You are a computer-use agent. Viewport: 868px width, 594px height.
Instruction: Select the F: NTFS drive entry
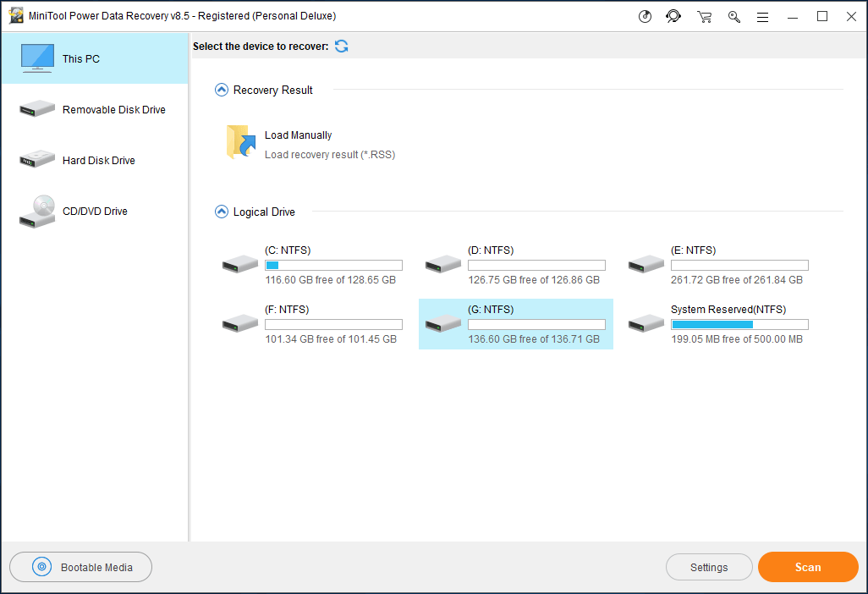(310, 324)
